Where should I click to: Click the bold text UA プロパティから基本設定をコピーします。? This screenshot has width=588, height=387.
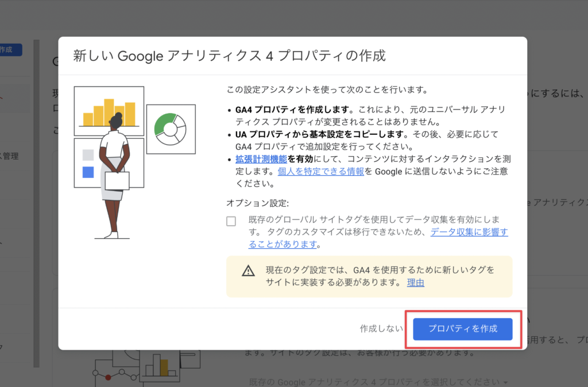pyautogui.click(x=322, y=134)
